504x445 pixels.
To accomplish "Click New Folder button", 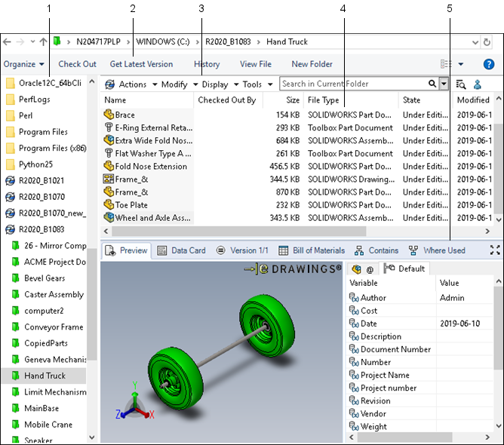I will click(x=312, y=64).
